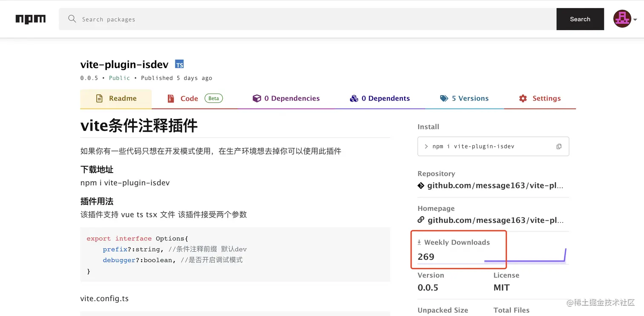Viewport: 644px width, 316px height.
Task: Click the Total Files label
Action: 512,310
